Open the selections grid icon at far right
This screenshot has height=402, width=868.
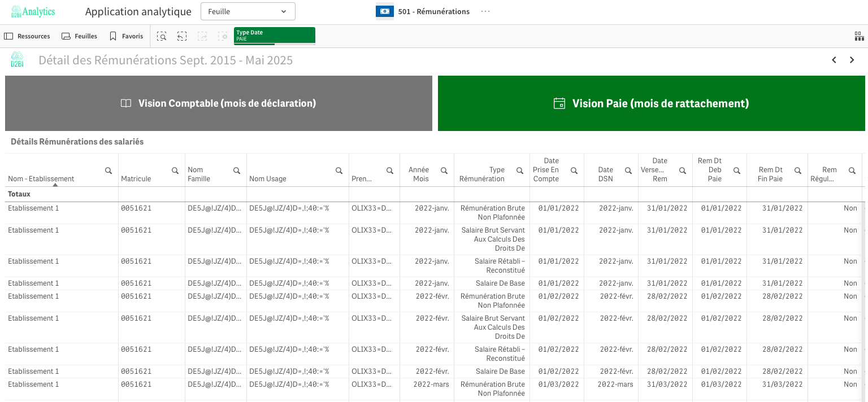click(859, 36)
